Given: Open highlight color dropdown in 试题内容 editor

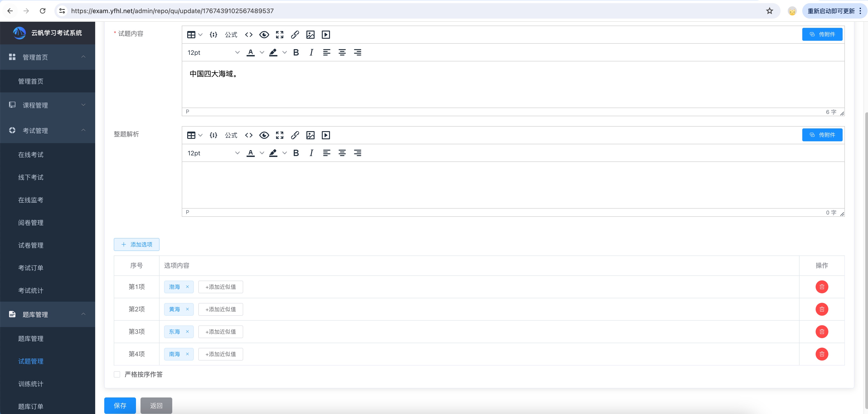Looking at the screenshot, I should click(284, 52).
